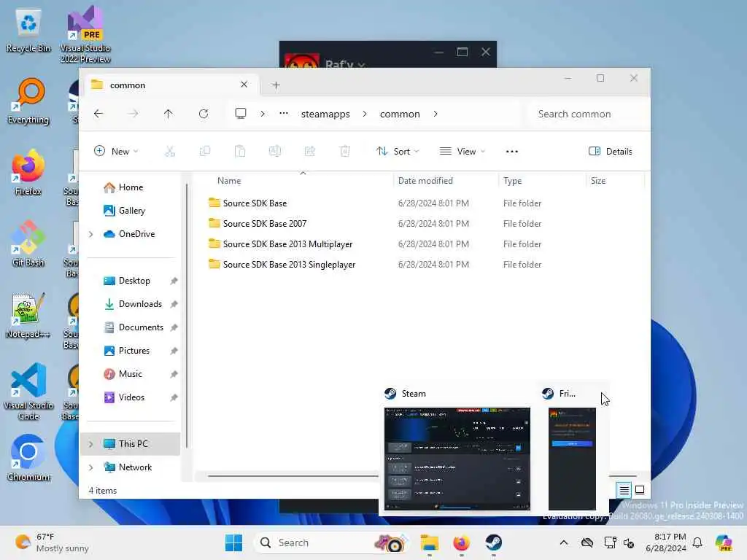Open the Recycle Bin desktop icon
747x560 pixels.
(x=28, y=31)
